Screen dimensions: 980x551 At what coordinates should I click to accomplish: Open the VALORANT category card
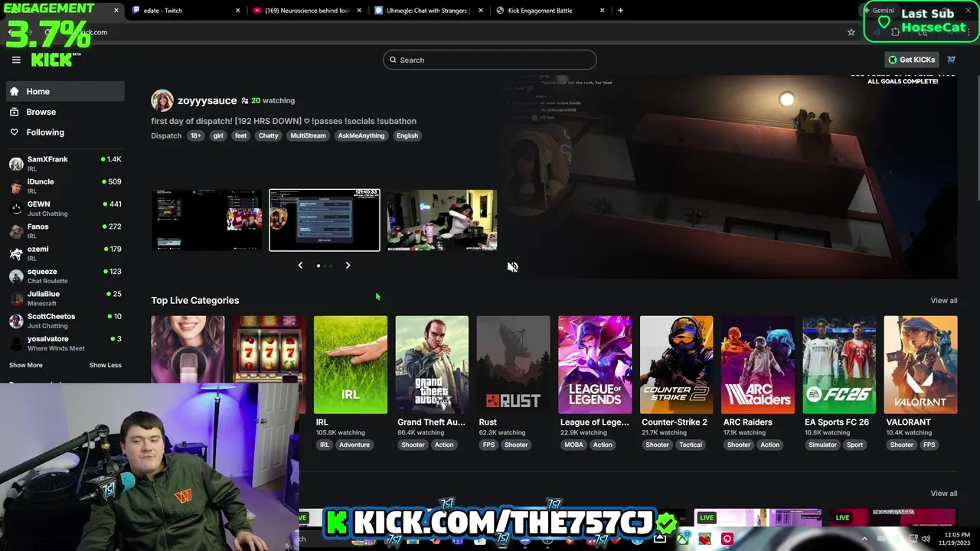tap(920, 365)
